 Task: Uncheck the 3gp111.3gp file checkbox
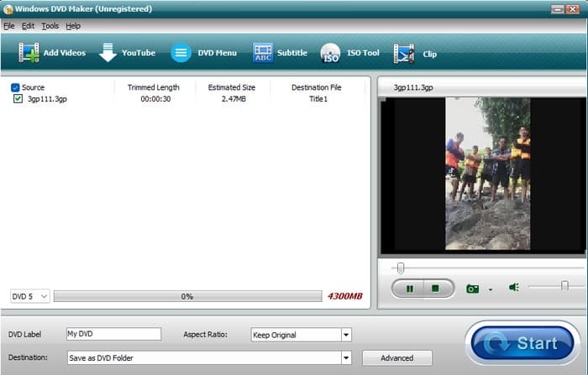tap(18, 99)
